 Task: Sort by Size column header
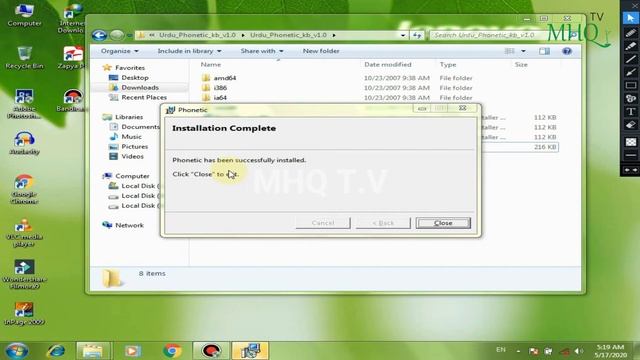pyautogui.click(x=521, y=64)
